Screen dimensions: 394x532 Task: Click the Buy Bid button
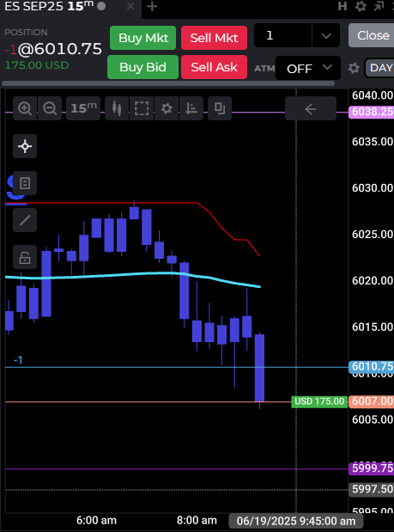click(143, 67)
